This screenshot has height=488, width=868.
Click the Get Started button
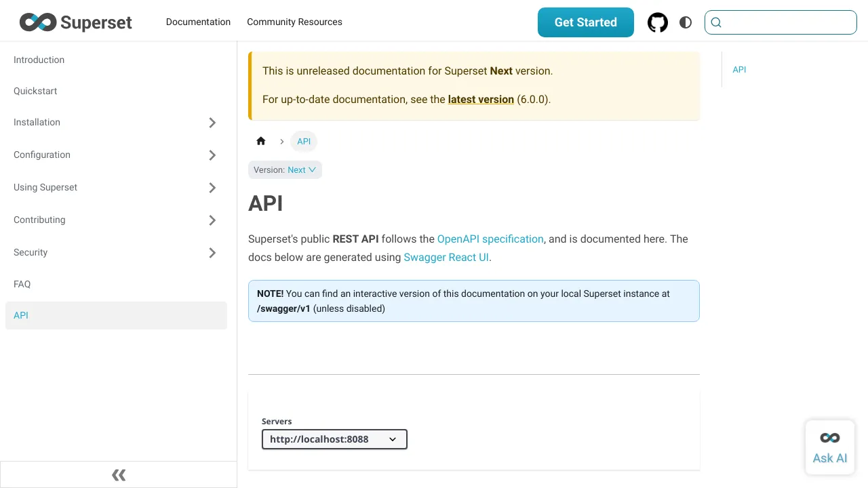pos(586,22)
